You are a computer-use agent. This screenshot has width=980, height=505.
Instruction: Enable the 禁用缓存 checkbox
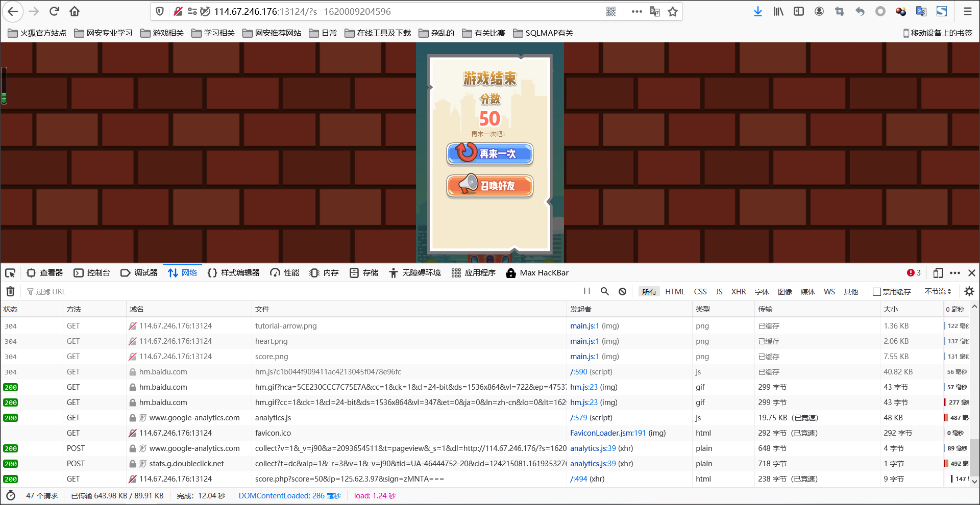click(x=876, y=291)
